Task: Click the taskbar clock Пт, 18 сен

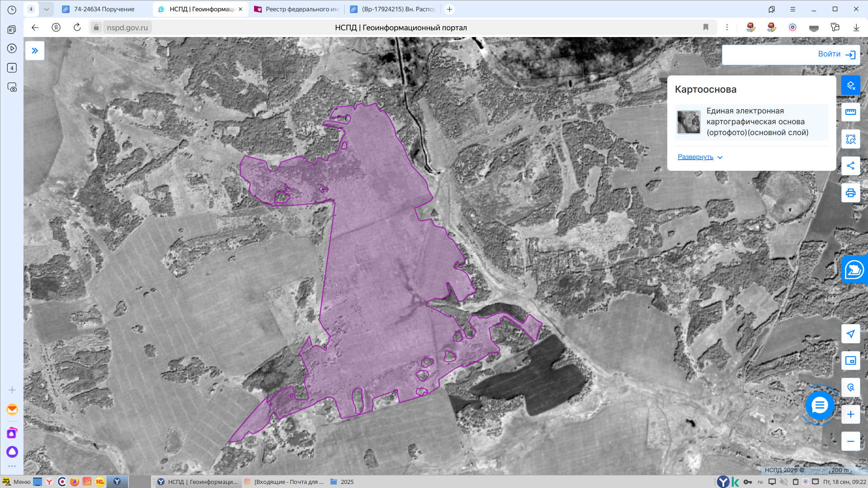Action: click(x=844, y=482)
